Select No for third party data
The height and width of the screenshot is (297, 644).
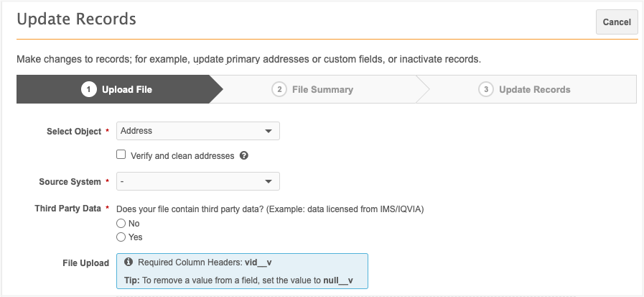coord(121,224)
